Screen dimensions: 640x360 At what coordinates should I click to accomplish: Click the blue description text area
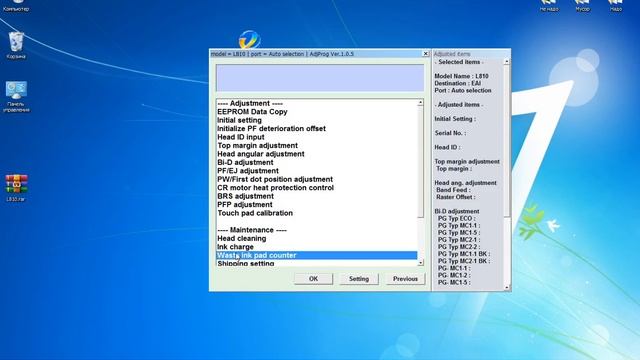320,78
